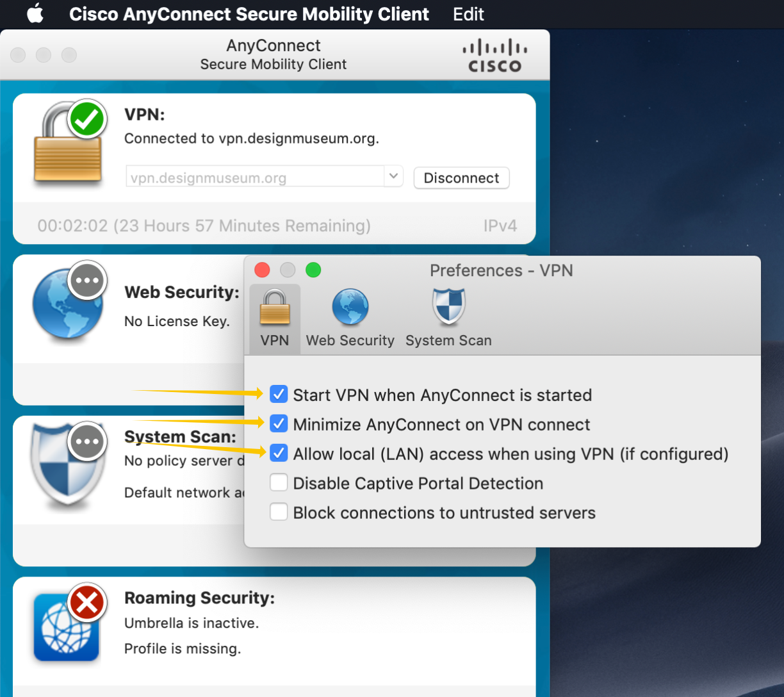Click the Web Security globe icon in main window

[x=67, y=304]
